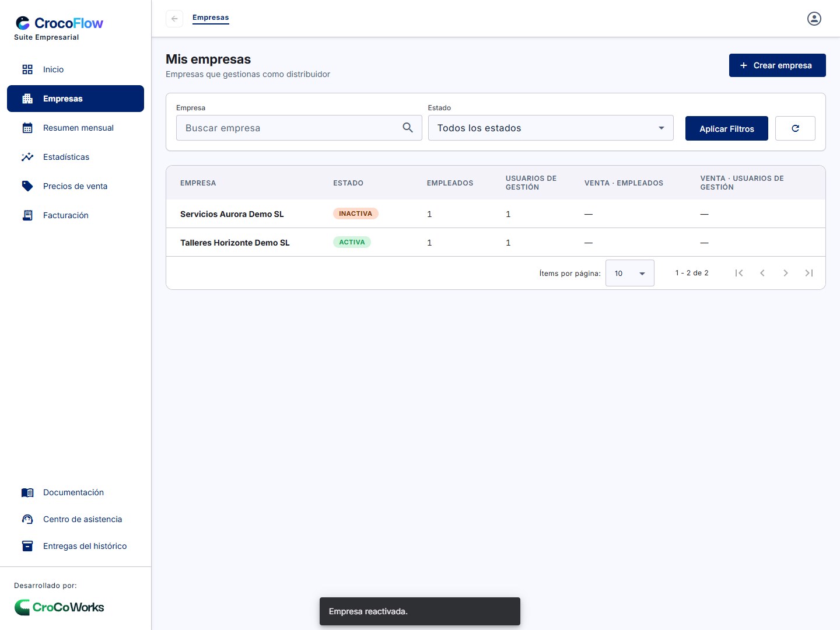Image resolution: width=840 pixels, height=630 pixels.
Task: Click the Empresas breadcrumb tab
Action: pos(211,18)
